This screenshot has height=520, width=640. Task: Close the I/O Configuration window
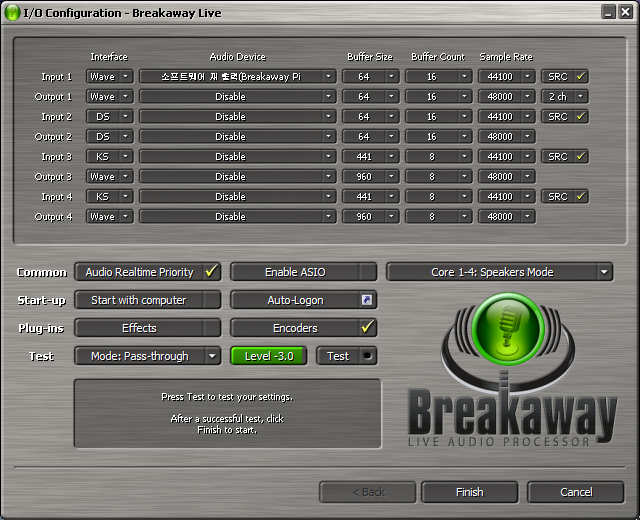click(625, 12)
